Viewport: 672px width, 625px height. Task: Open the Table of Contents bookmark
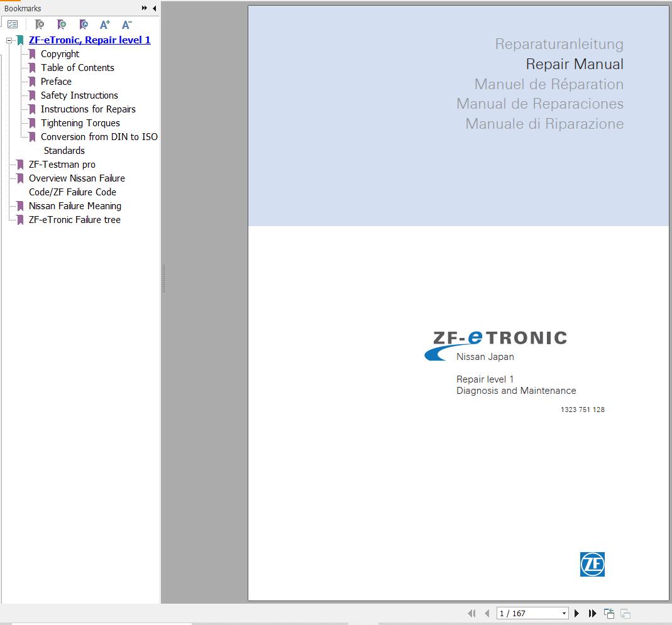(77, 68)
